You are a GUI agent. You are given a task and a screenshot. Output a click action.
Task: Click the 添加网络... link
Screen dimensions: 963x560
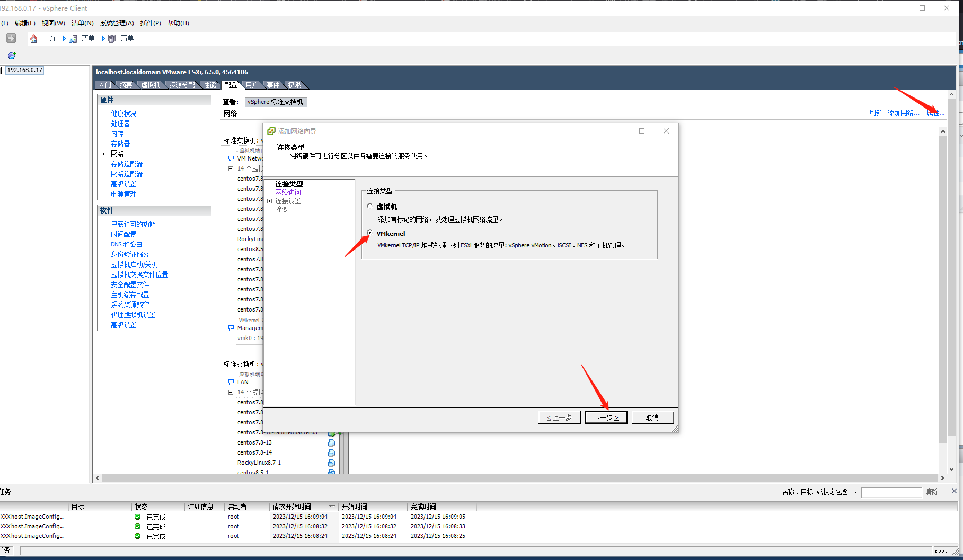(x=904, y=113)
